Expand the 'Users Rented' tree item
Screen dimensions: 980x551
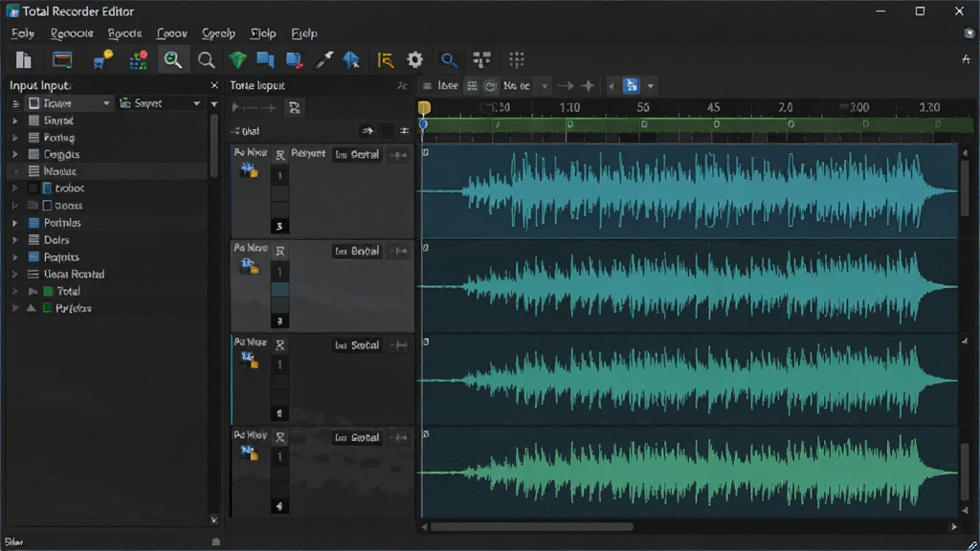[15, 275]
